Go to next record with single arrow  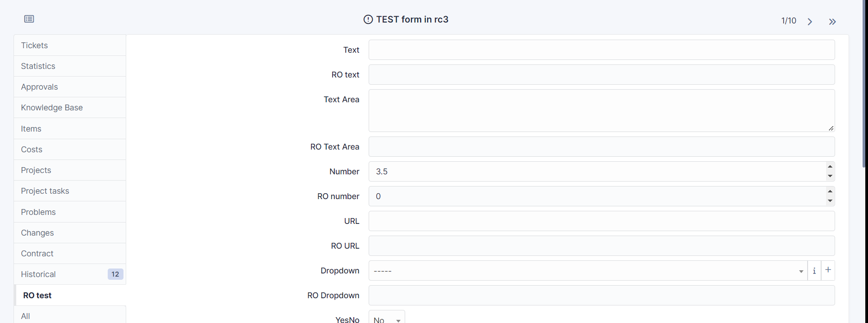click(x=810, y=21)
